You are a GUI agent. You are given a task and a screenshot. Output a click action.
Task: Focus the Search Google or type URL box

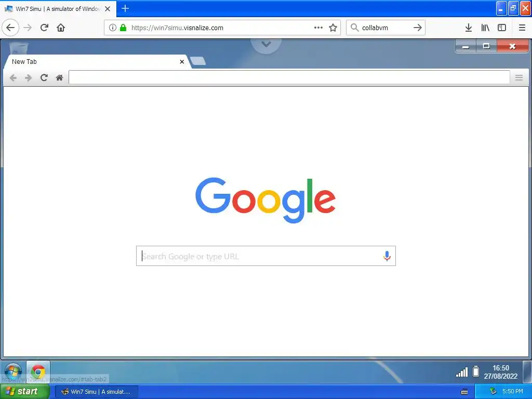click(265, 256)
